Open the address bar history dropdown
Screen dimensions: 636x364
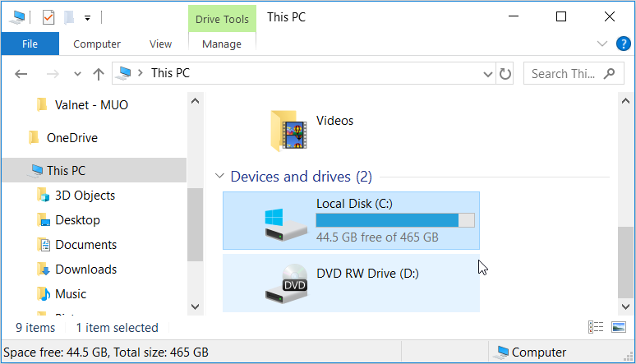tap(488, 74)
